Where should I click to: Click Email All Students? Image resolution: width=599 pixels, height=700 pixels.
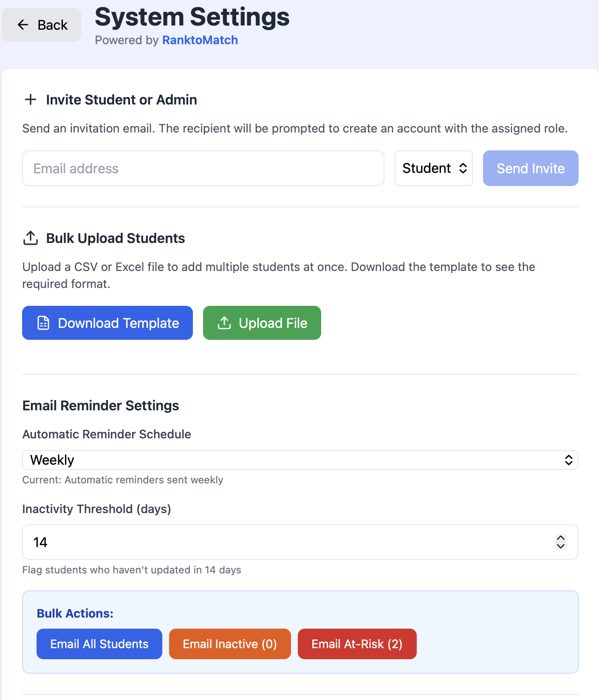point(99,644)
